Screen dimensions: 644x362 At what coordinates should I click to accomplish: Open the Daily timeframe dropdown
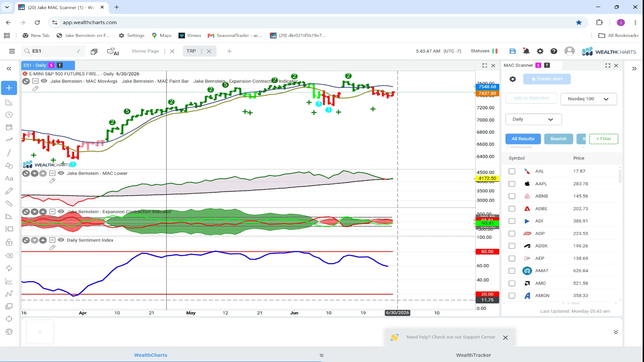click(533, 119)
